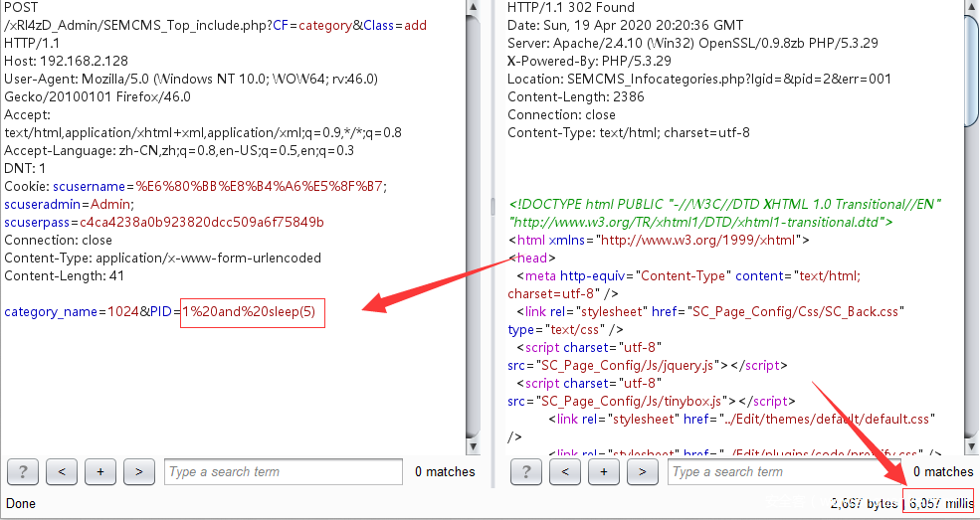Click the 6,057 millis response time
980x520 pixels.
tap(938, 503)
